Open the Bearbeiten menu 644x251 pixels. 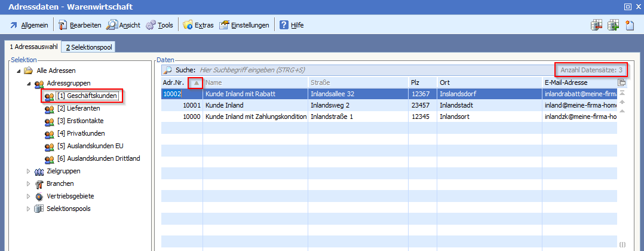[x=80, y=25]
